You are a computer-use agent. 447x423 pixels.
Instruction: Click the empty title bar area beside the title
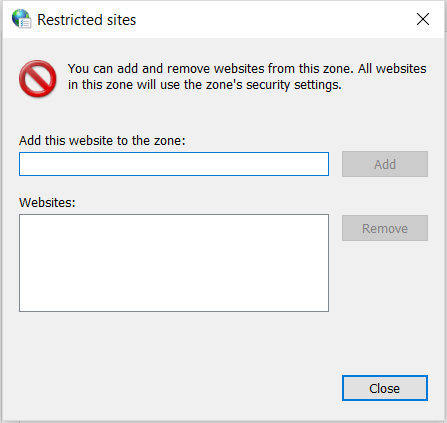click(273, 19)
